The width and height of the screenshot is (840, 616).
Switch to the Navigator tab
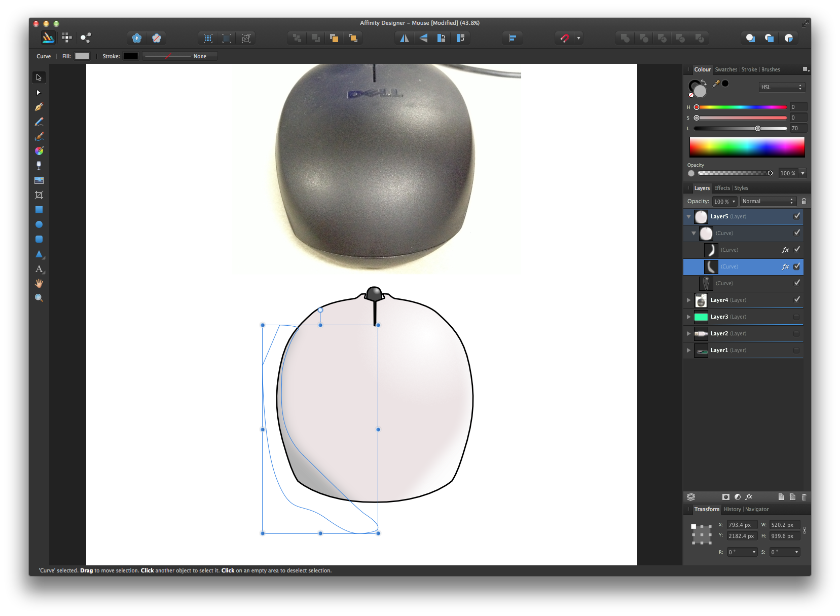[x=757, y=509]
